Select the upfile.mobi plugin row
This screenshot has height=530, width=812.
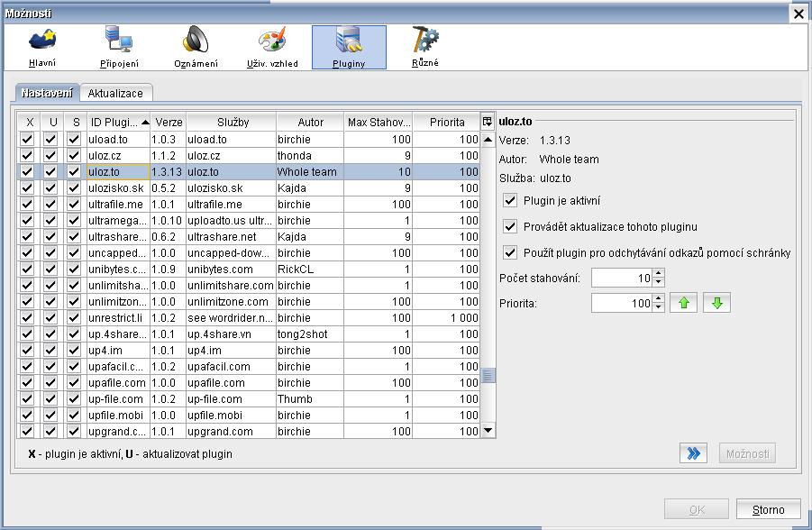(x=249, y=415)
